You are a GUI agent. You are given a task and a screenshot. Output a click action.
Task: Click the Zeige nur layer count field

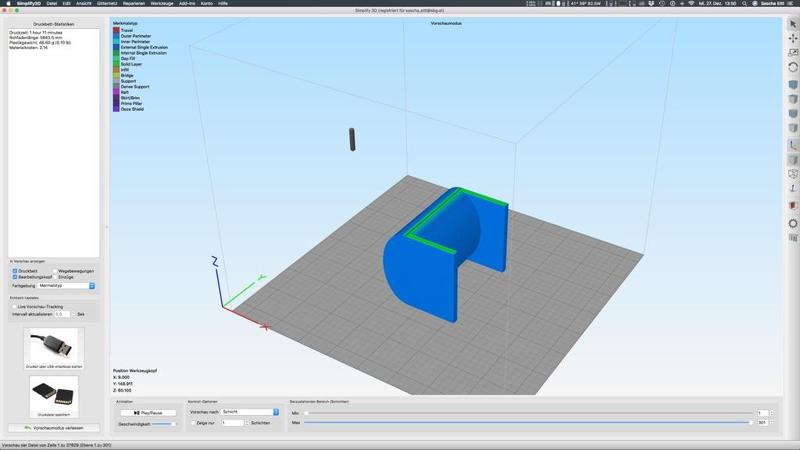233,423
